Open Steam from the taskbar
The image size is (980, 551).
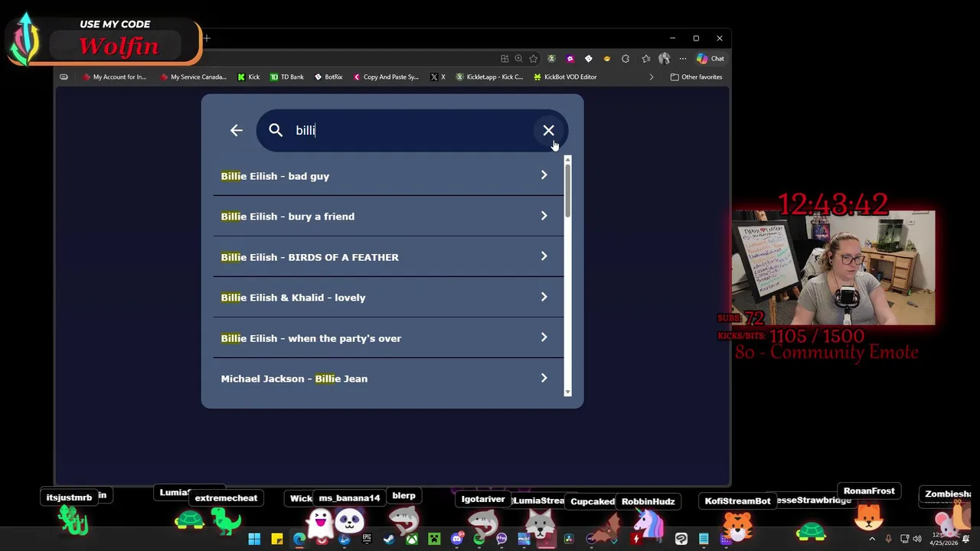389,540
